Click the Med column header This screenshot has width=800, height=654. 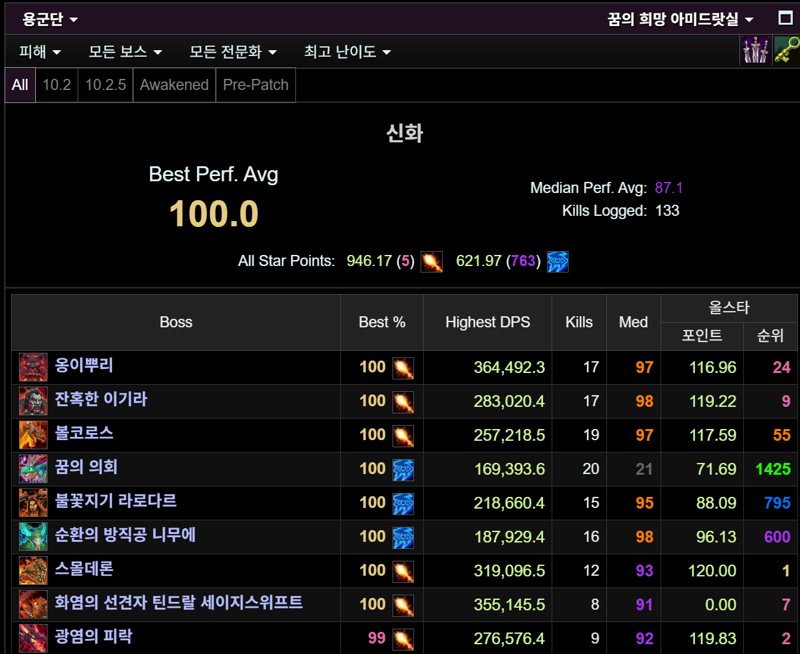tap(633, 322)
